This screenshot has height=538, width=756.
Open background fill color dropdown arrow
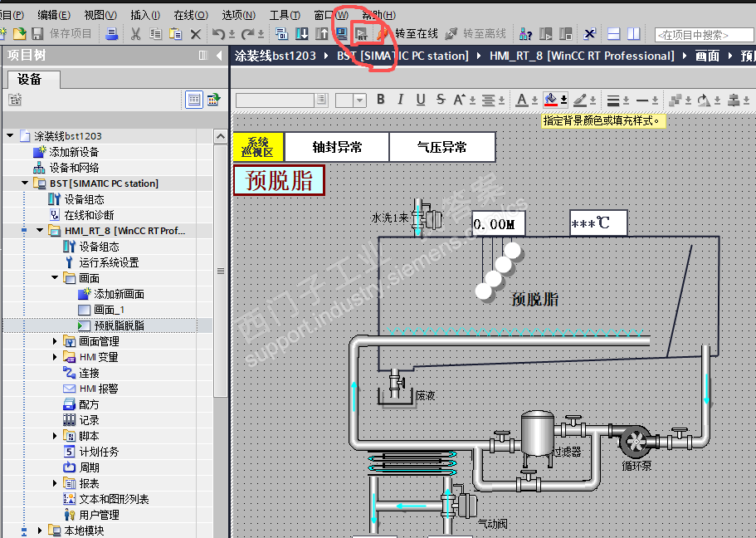click(563, 99)
